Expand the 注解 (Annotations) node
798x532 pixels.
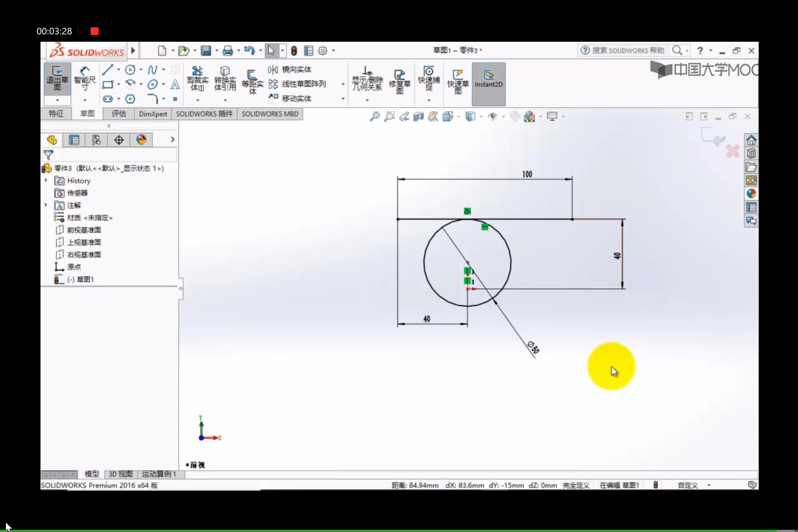point(46,205)
